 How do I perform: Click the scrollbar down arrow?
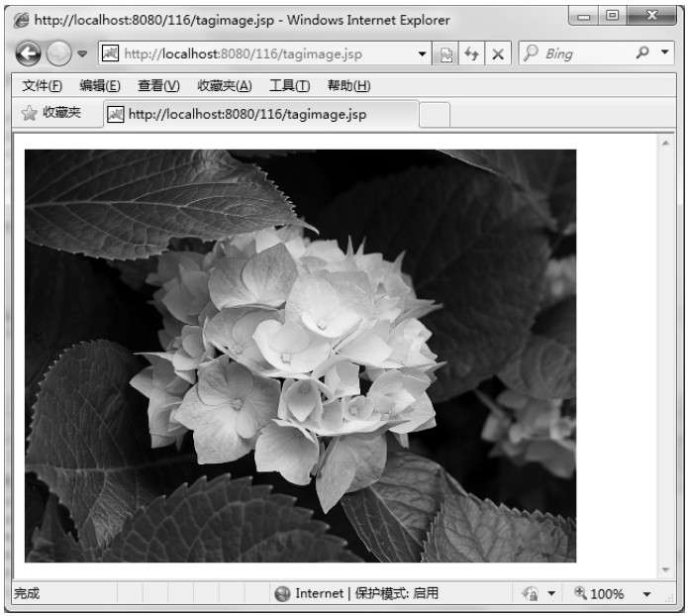coord(665,569)
